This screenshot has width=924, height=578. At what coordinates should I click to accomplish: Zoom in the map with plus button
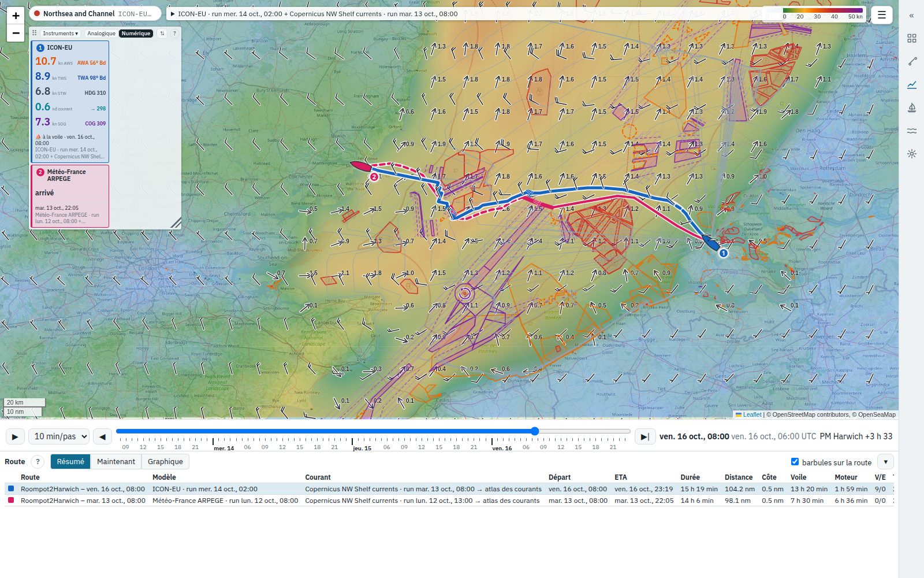[x=16, y=16]
